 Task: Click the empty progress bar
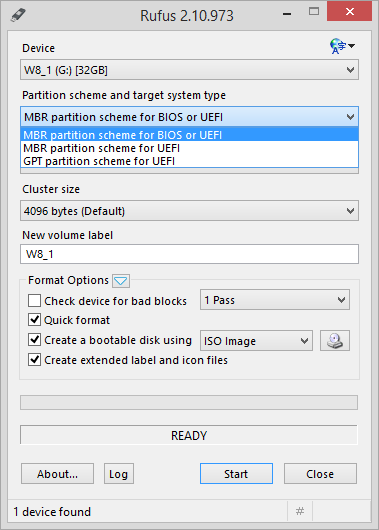click(x=189, y=403)
